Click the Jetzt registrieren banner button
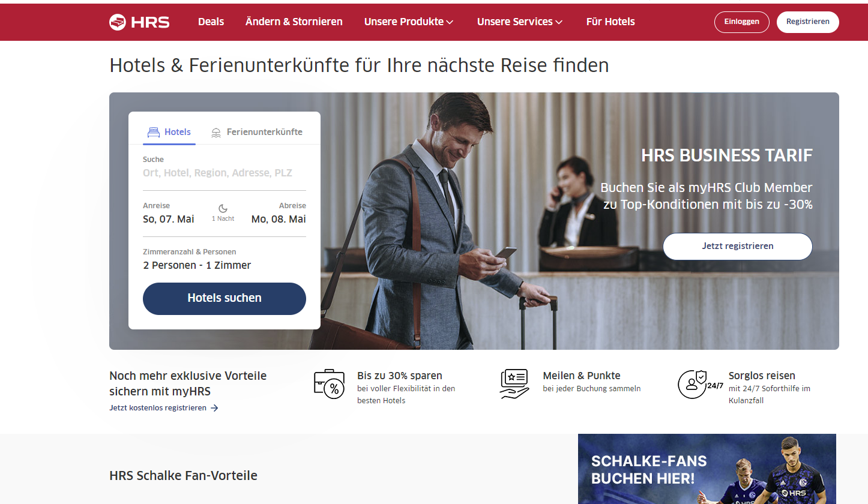Image resolution: width=868 pixels, height=504 pixels. click(737, 246)
